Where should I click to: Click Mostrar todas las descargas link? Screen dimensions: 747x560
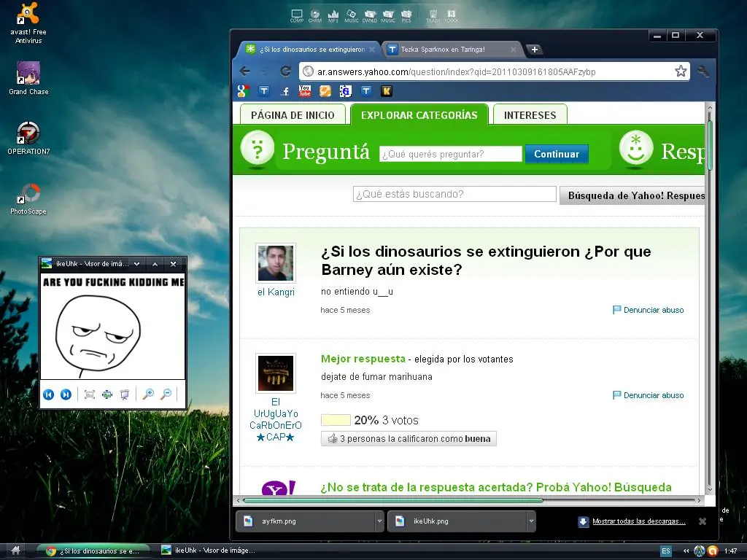click(639, 521)
